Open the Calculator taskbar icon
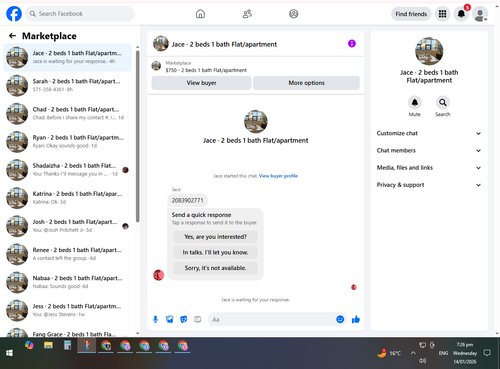 (67, 346)
